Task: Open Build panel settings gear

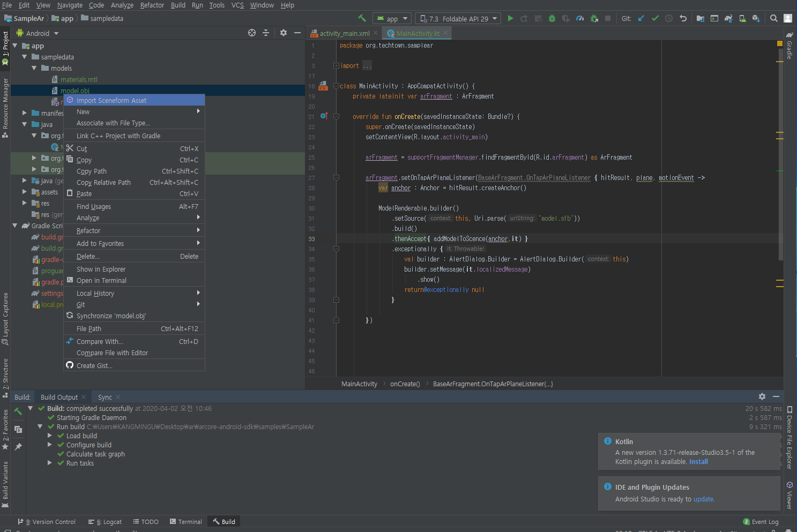Action: coord(762,396)
